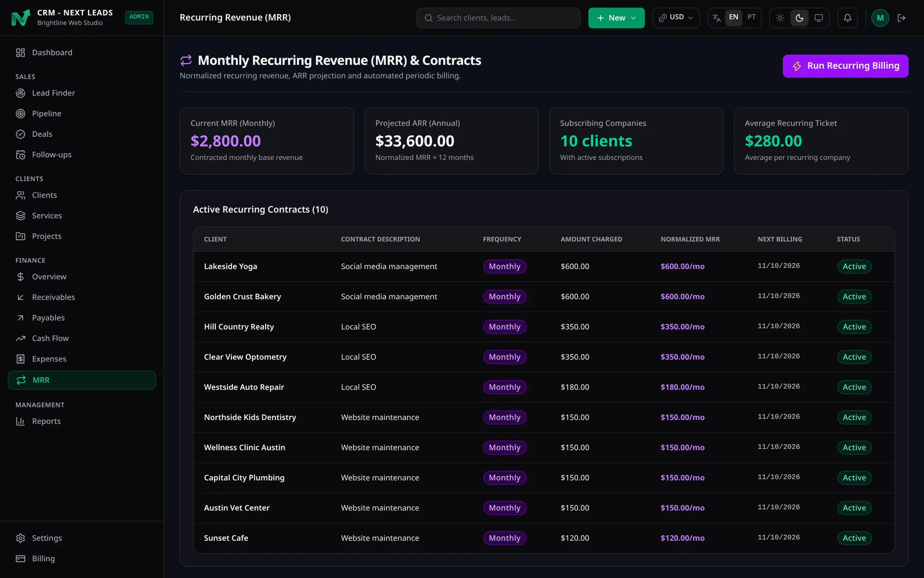Click Austin Vet Center client name
The width and height of the screenshot is (924, 578).
[x=237, y=508]
